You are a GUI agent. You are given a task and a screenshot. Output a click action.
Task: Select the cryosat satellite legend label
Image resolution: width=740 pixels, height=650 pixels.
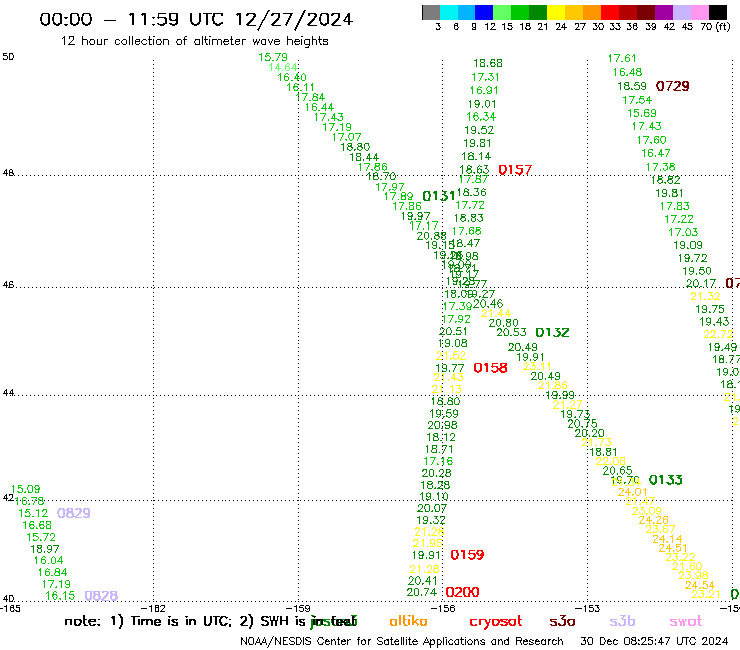point(496,622)
